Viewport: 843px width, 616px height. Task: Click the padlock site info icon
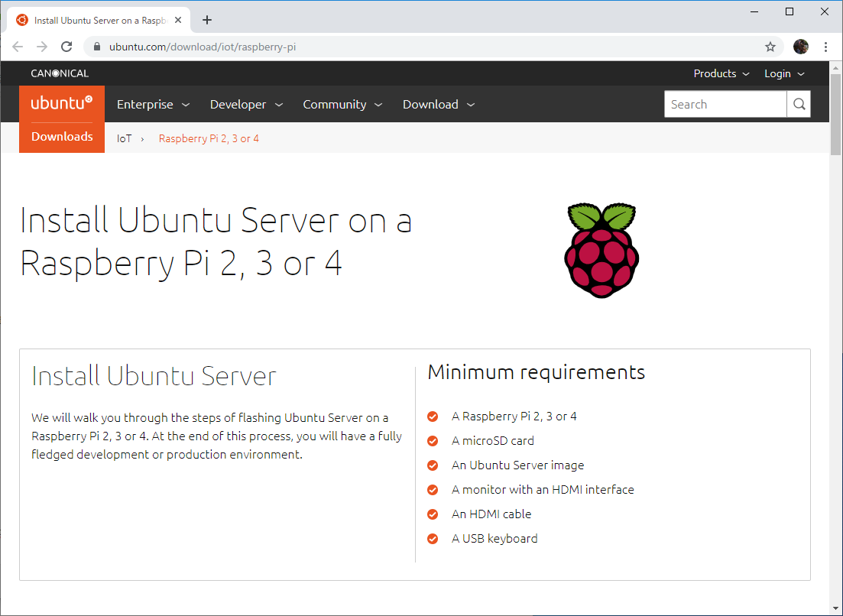(97, 47)
